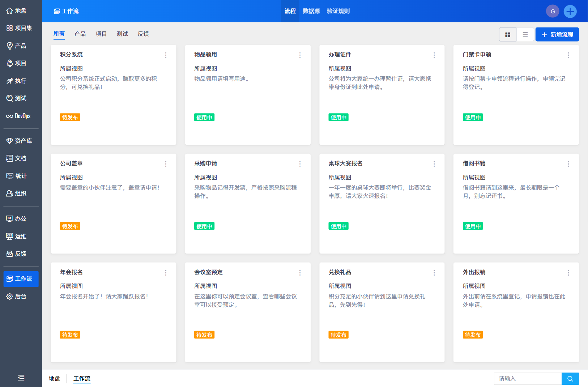Open 运维 in the sidebar
Image resolution: width=588 pixels, height=387 pixels.
tap(16, 237)
